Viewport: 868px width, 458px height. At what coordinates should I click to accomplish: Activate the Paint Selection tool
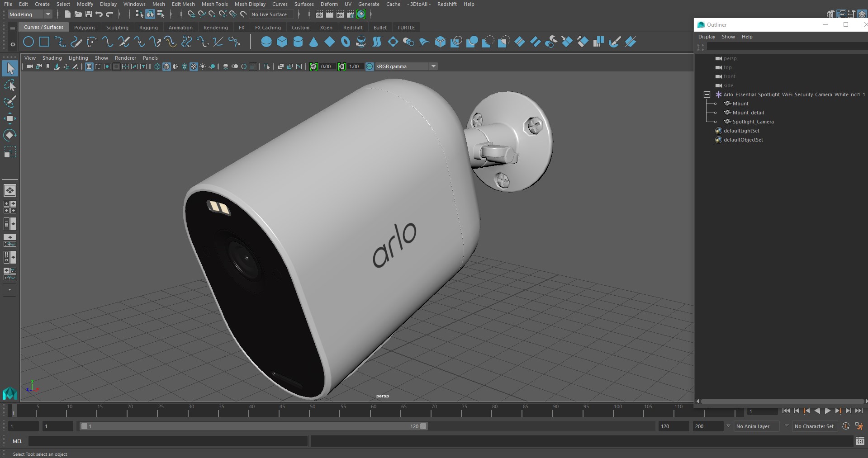pos(9,102)
